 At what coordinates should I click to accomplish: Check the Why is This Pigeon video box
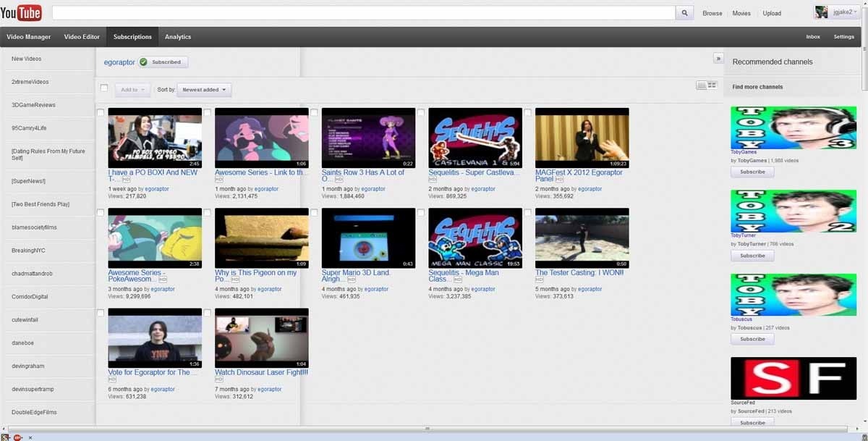(208, 213)
